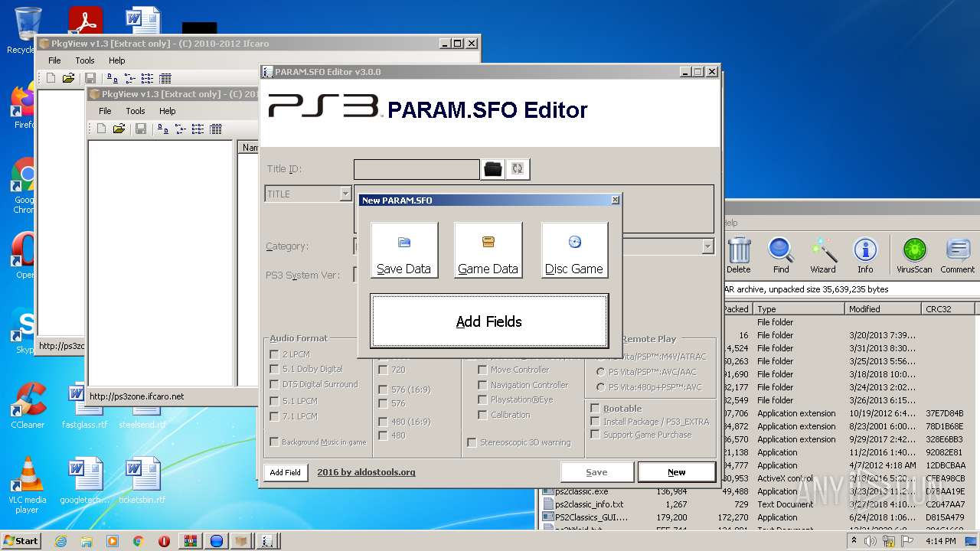Click the refresh icon next to Title ID

point(518,169)
